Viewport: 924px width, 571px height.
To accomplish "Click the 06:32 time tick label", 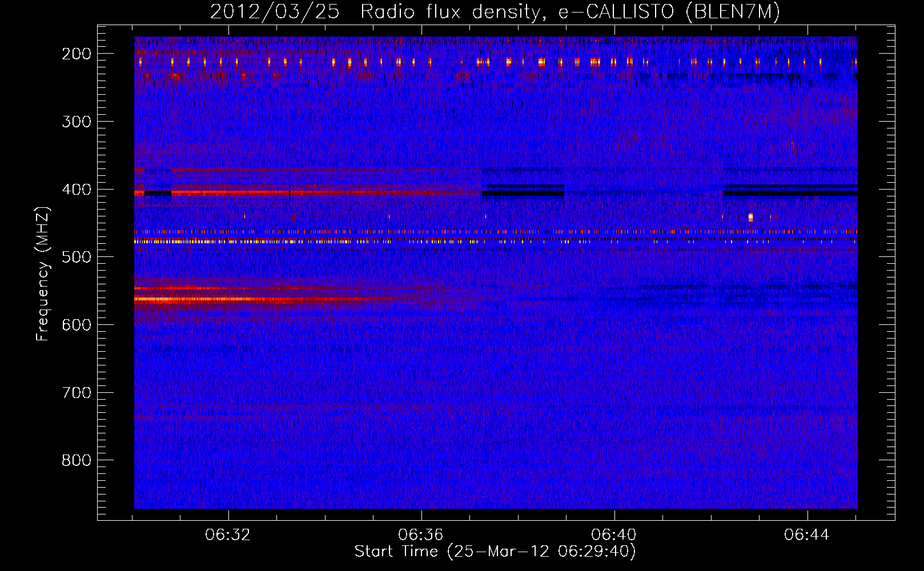I will click(228, 535).
